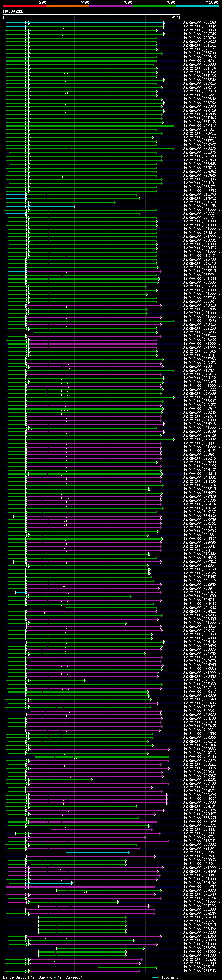Select hit UniRef100_C5FCZ2

(x=199, y=390)
